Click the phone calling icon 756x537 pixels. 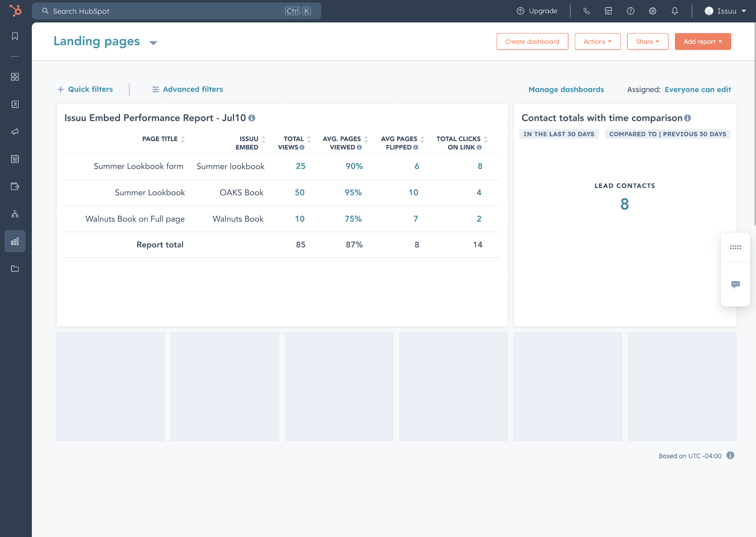point(586,11)
